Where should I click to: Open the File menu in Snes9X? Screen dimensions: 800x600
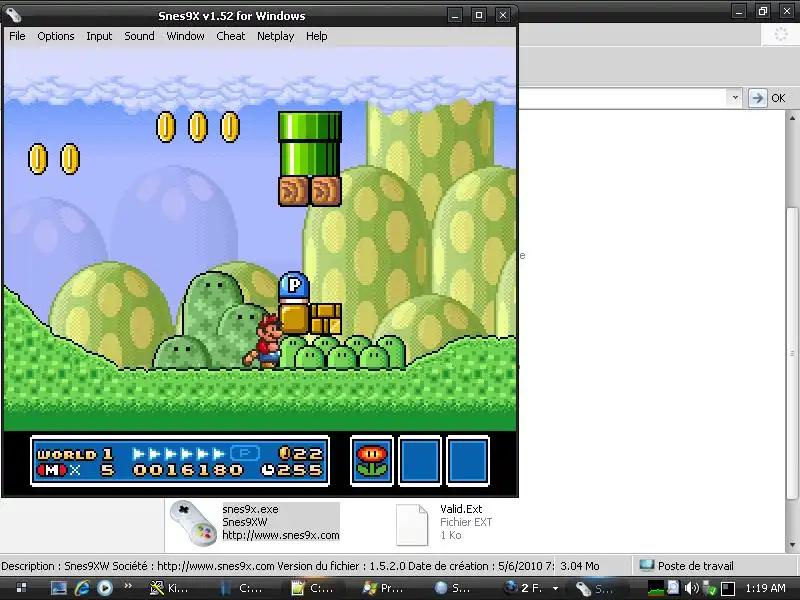17,36
